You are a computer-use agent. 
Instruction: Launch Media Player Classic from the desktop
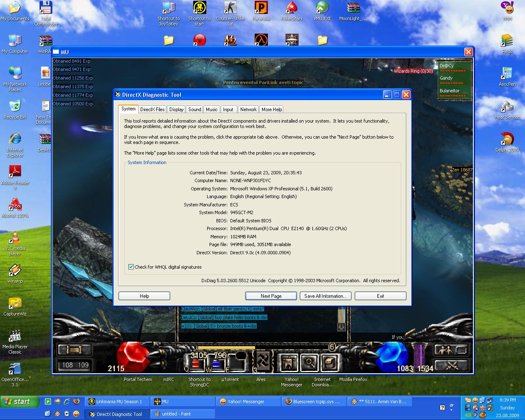[15, 341]
